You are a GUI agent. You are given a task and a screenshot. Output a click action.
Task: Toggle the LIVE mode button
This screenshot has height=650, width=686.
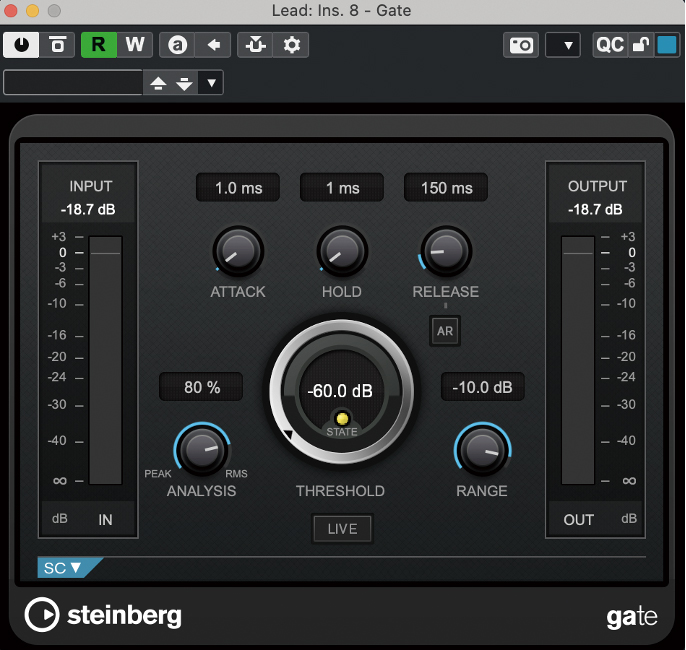tap(342, 528)
